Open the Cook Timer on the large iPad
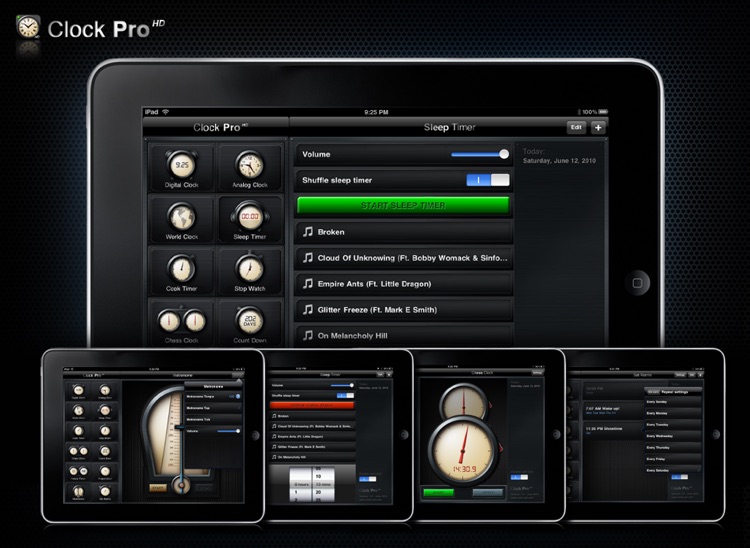 (x=182, y=272)
